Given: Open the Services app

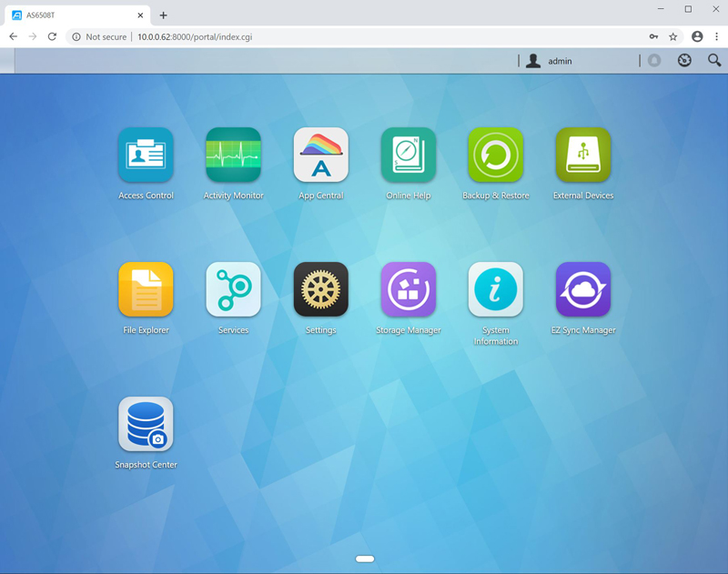Looking at the screenshot, I should [x=233, y=289].
